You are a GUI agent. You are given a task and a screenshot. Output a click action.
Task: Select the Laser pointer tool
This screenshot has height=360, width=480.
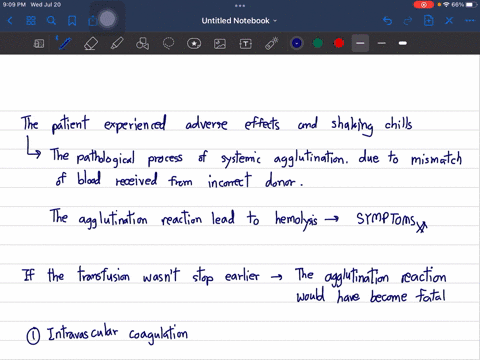click(x=271, y=43)
